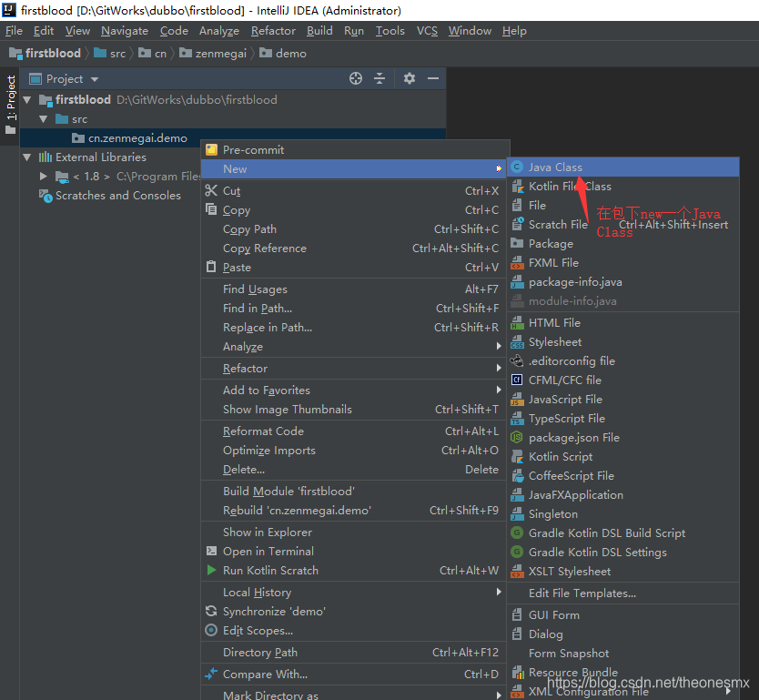The image size is (759, 700).
Task: Select Copy Path in context menu
Action: tap(353, 229)
